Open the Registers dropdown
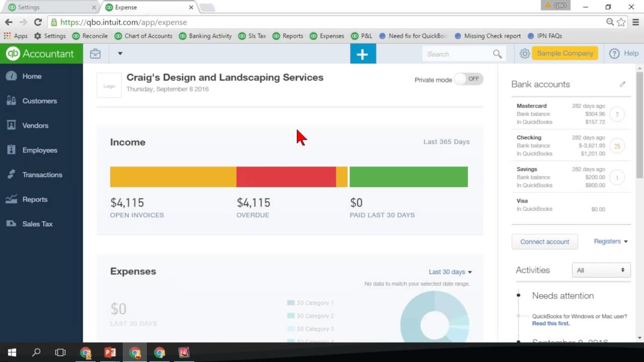The image size is (644, 362). 610,241
